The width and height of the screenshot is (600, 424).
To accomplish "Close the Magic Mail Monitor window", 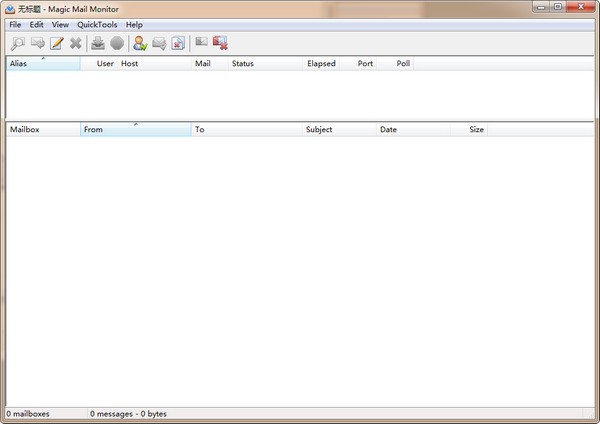I will coord(580,7).
